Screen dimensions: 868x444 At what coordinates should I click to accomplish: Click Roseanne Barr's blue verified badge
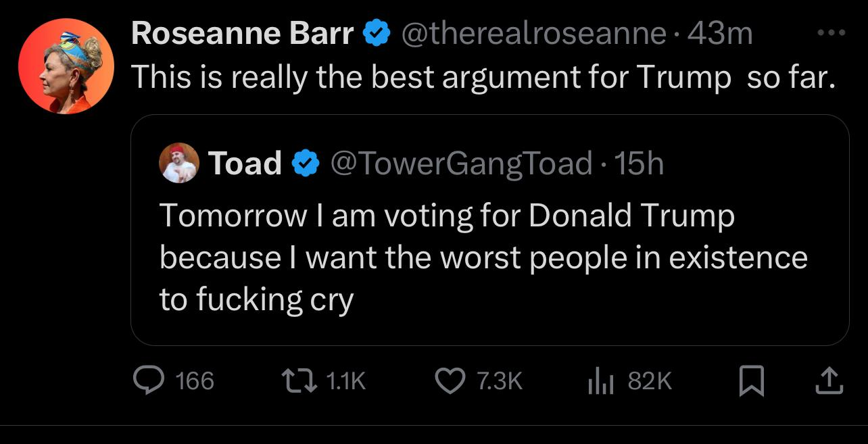375,33
